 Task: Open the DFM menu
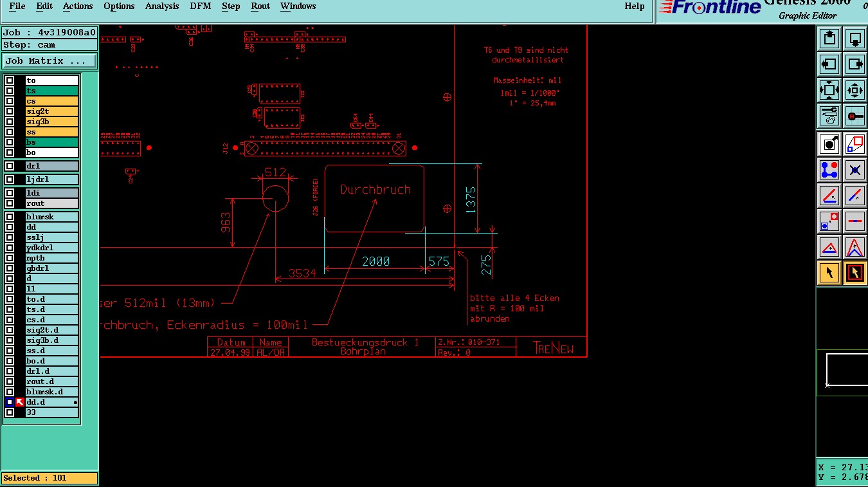coord(201,6)
